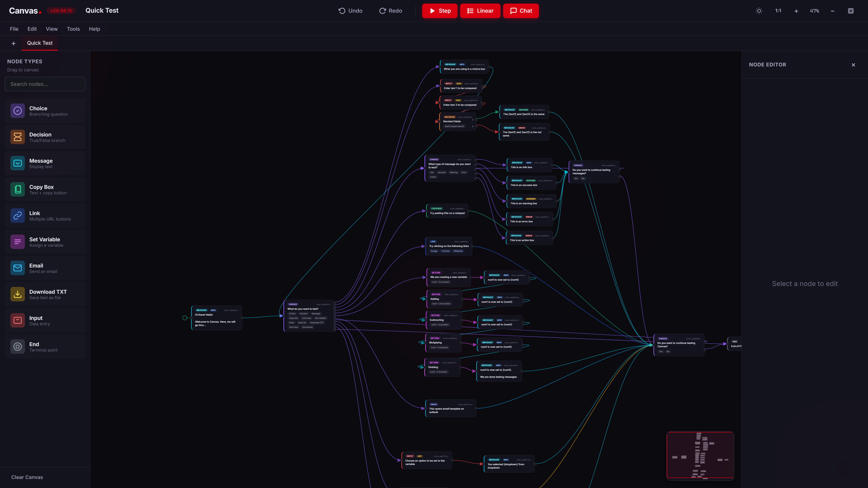Pick the Copy Box node icon

point(18,189)
